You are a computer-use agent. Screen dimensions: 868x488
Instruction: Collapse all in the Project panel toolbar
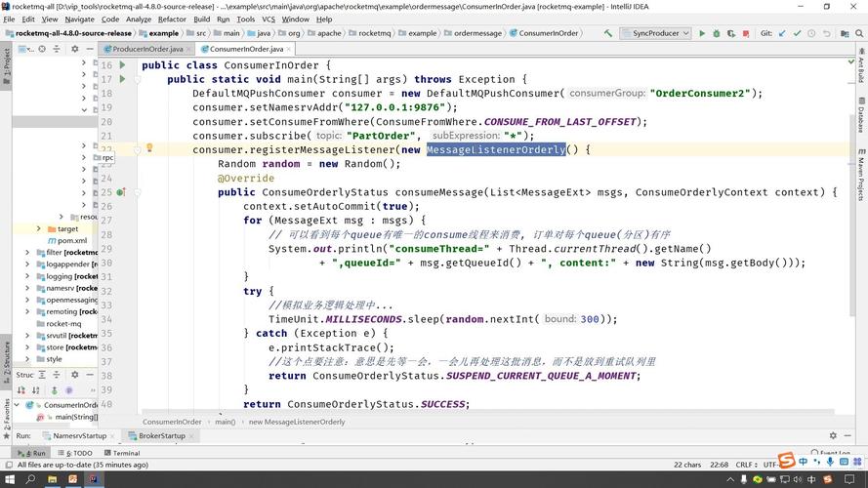click(x=57, y=49)
